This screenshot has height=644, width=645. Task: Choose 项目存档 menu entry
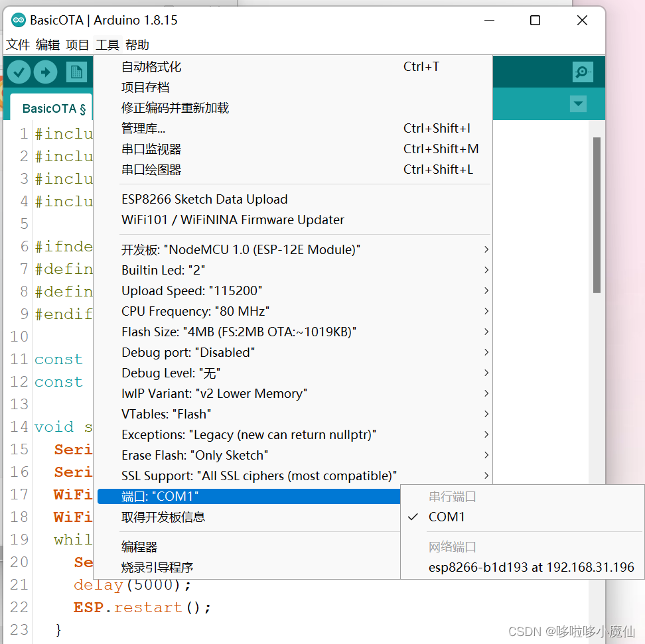pos(293,87)
